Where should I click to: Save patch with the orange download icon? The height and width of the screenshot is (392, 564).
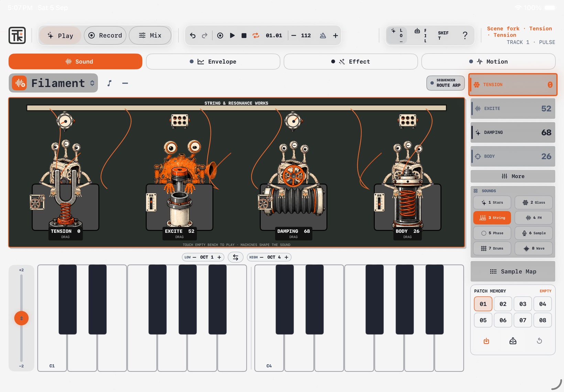[x=486, y=341]
